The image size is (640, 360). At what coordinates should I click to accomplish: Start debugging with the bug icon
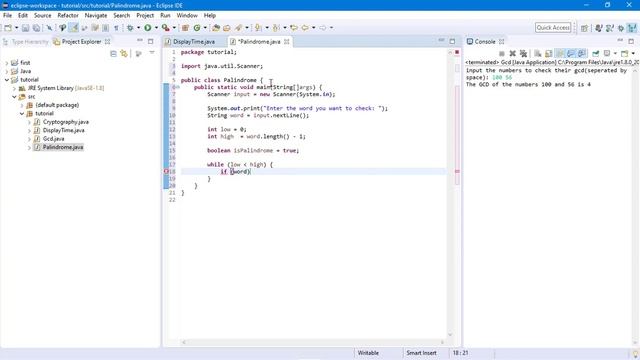(x=130, y=28)
